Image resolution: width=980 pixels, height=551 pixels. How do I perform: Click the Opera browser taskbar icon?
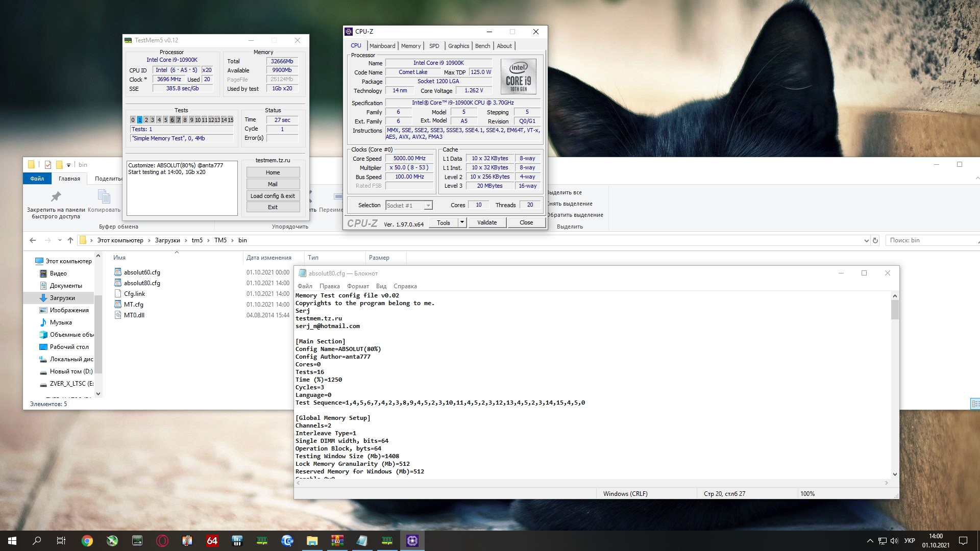pos(162,541)
